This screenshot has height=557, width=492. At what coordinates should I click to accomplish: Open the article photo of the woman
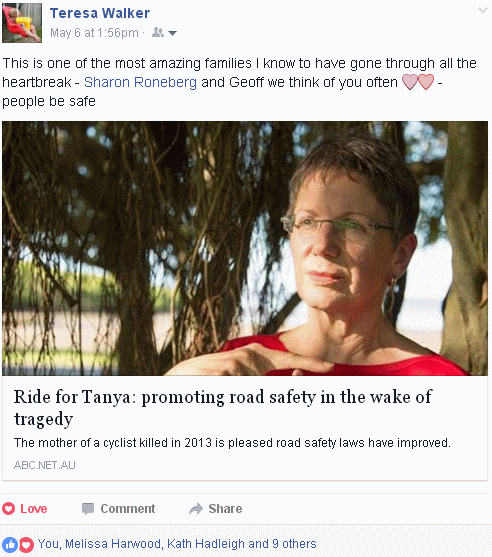(245, 248)
